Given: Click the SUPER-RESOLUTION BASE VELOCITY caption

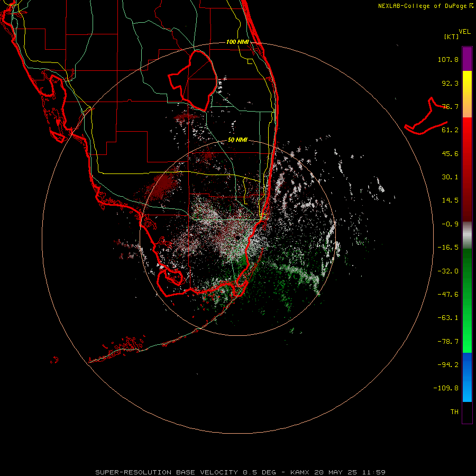Looking at the screenshot, I should 167,472.
